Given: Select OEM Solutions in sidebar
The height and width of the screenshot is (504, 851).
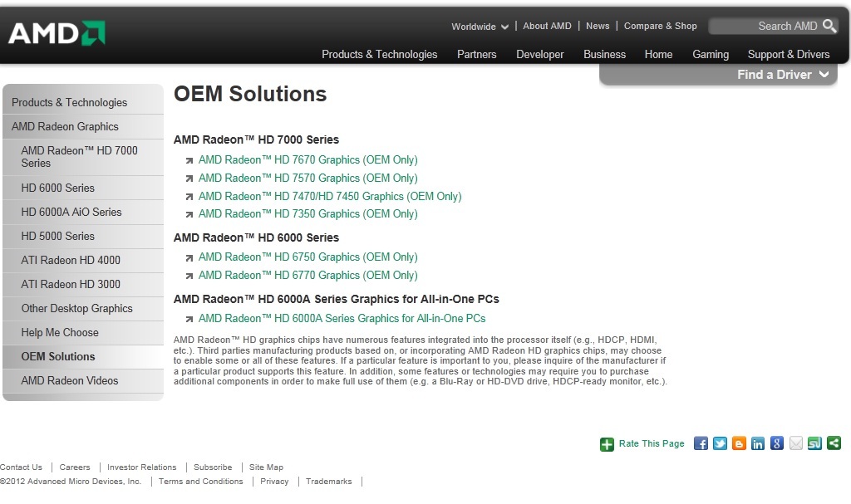Looking at the screenshot, I should (83, 356).
